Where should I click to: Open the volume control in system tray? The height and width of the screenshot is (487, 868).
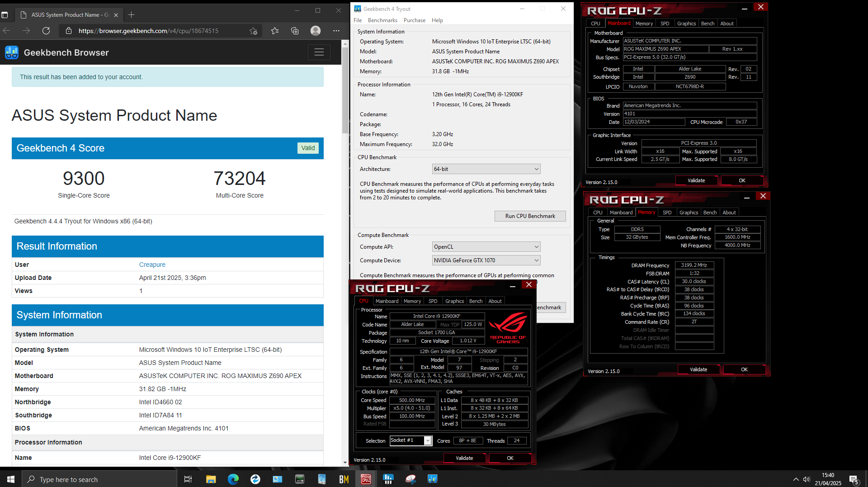(x=807, y=479)
